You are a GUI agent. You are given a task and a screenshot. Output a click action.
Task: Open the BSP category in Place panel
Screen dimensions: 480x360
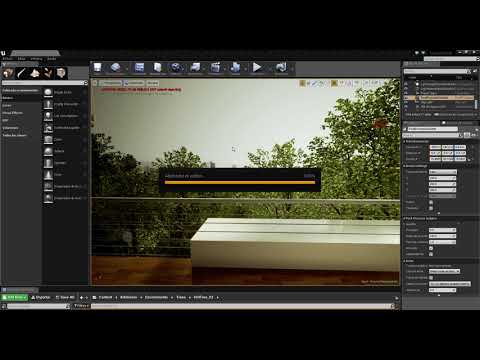click(21, 120)
